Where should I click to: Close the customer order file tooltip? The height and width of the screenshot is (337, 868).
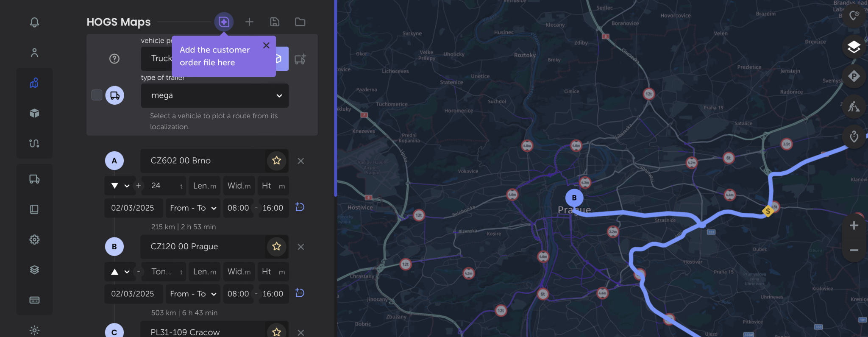[266, 45]
